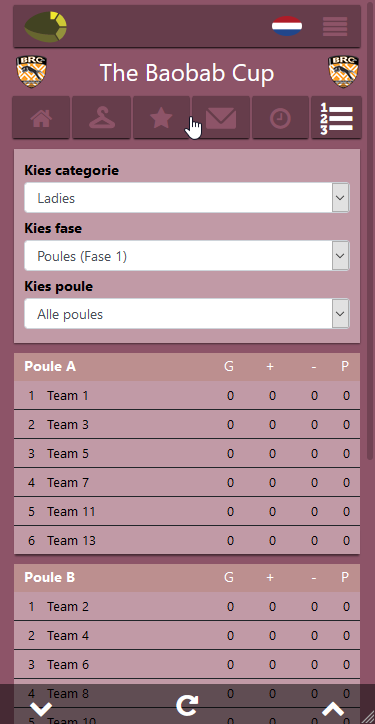Open the envelope messages icon tab
This screenshot has height=724, width=375.
[x=221, y=117]
